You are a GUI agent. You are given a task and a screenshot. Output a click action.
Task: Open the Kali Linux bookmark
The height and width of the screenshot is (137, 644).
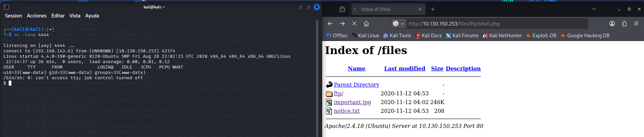(x=365, y=36)
